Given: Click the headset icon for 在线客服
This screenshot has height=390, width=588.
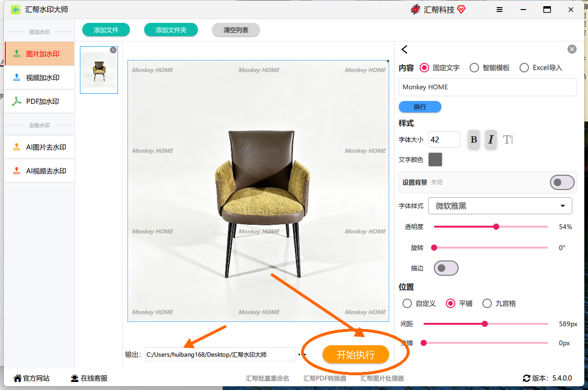Looking at the screenshot, I should (75, 378).
